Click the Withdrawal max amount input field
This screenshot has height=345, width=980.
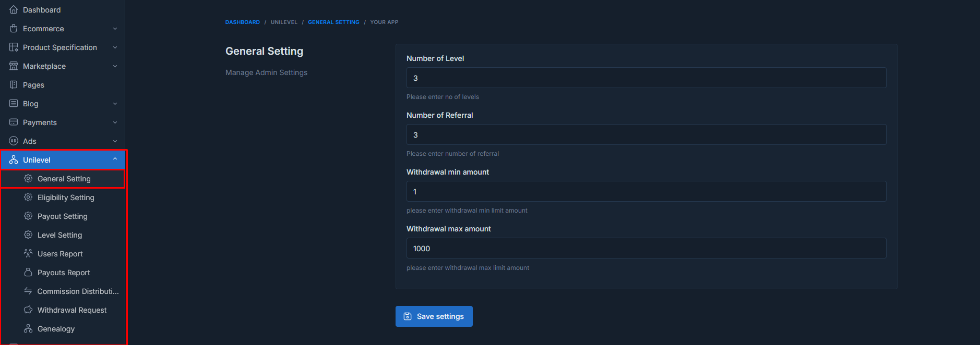(x=646, y=248)
